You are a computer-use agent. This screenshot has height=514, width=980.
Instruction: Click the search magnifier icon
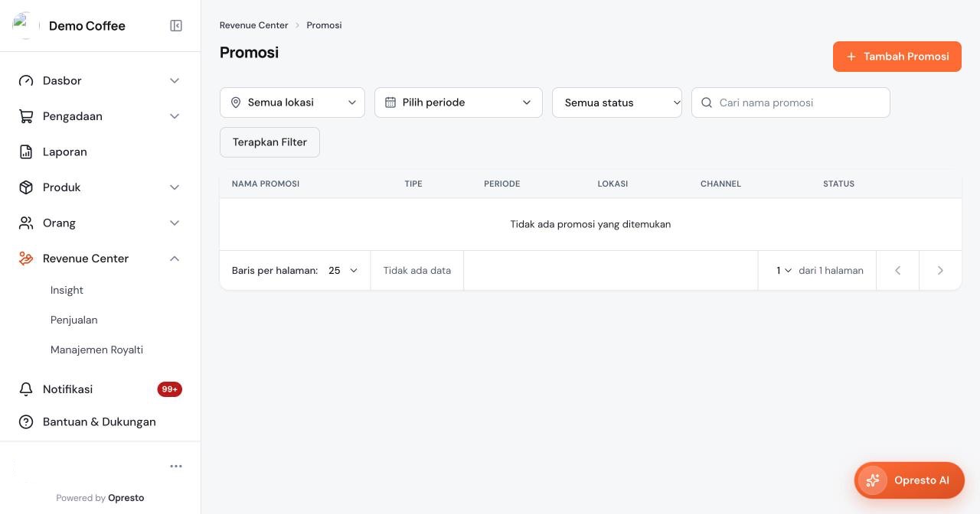coord(707,102)
